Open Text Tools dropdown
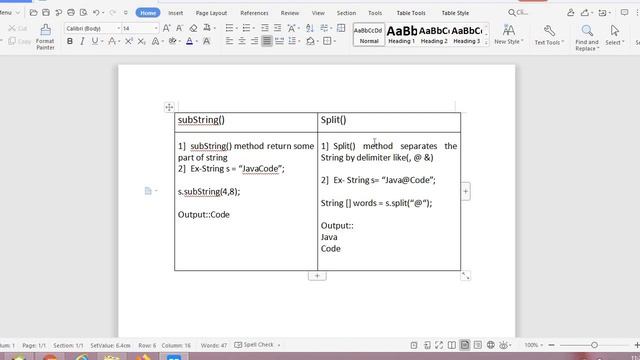This screenshot has height=360, width=640. click(549, 35)
